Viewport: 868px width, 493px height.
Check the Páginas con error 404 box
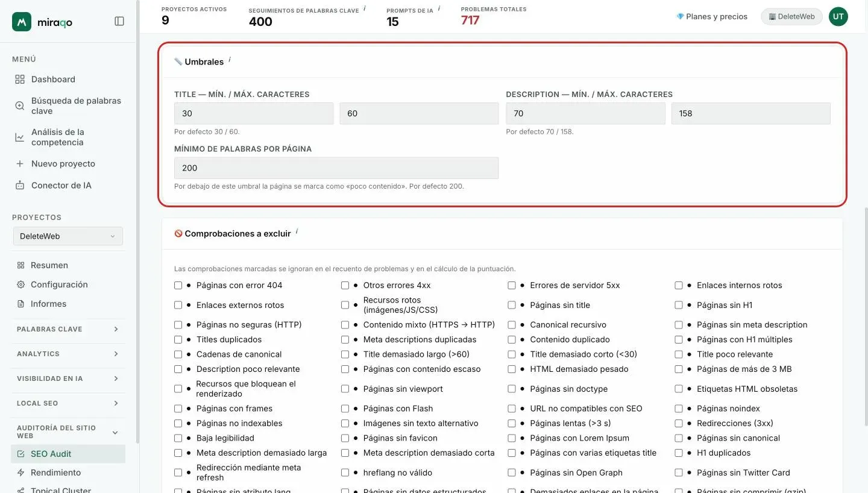pos(178,286)
